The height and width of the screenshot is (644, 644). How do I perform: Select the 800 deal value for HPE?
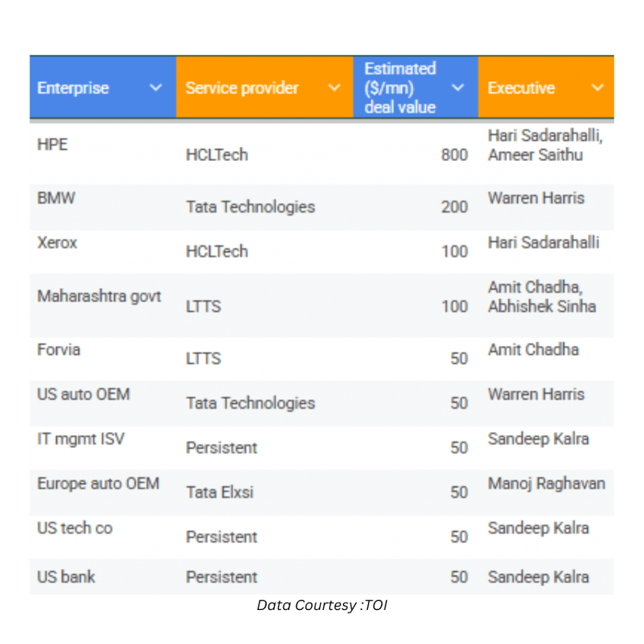(x=454, y=155)
